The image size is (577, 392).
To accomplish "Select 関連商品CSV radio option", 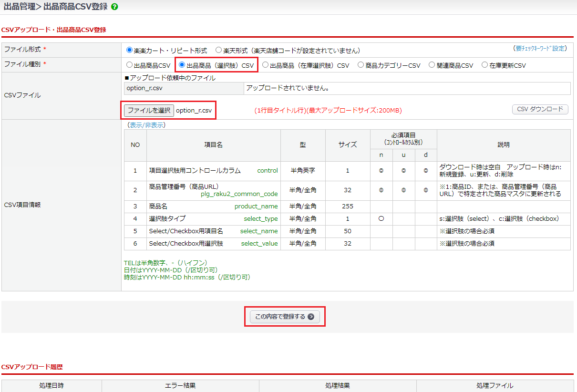I will click(x=432, y=65).
